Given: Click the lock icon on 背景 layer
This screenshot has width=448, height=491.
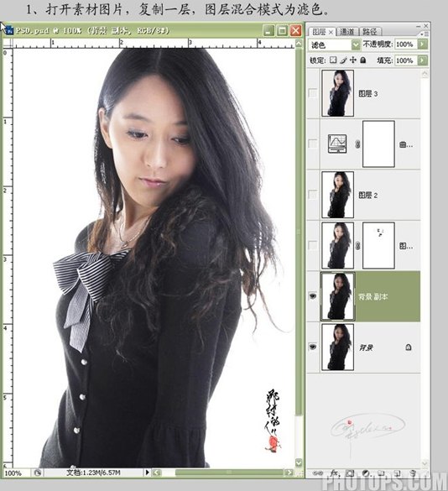Looking at the screenshot, I should (409, 347).
